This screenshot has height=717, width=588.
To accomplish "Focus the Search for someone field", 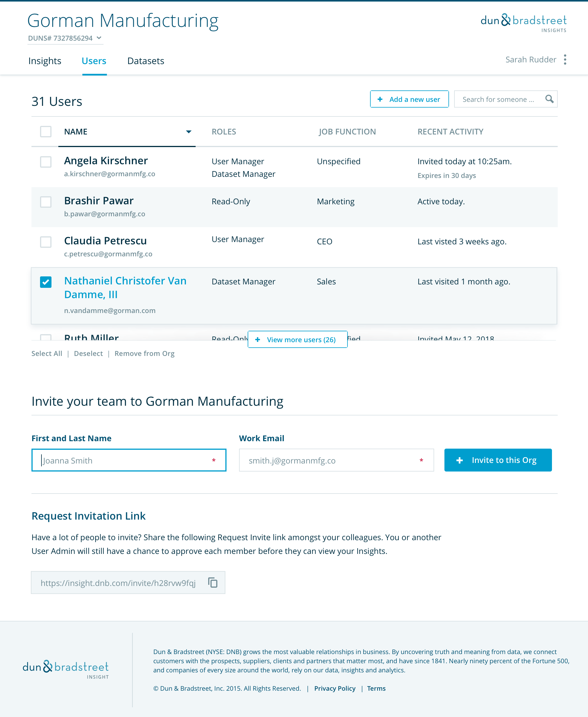I will 506,99.
